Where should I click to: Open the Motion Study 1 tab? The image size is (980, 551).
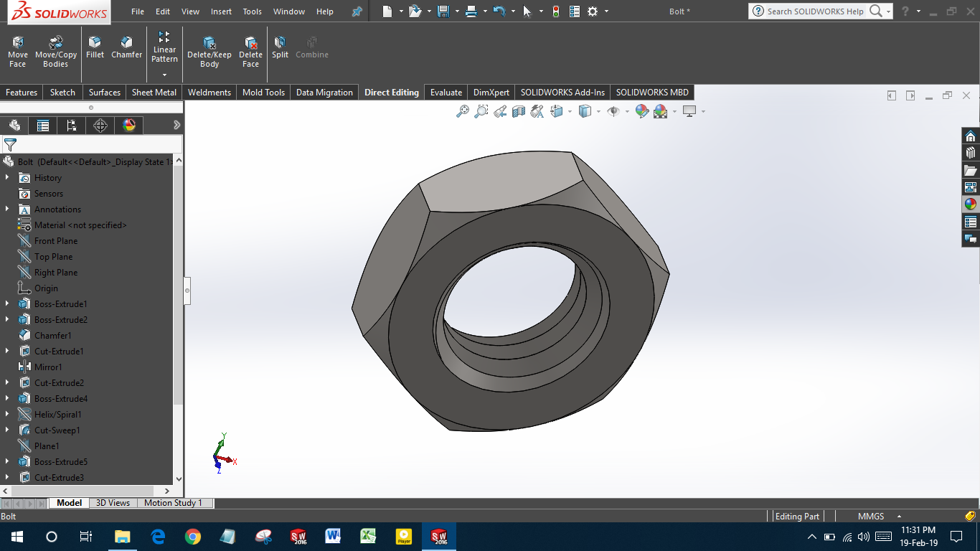pyautogui.click(x=173, y=503)
